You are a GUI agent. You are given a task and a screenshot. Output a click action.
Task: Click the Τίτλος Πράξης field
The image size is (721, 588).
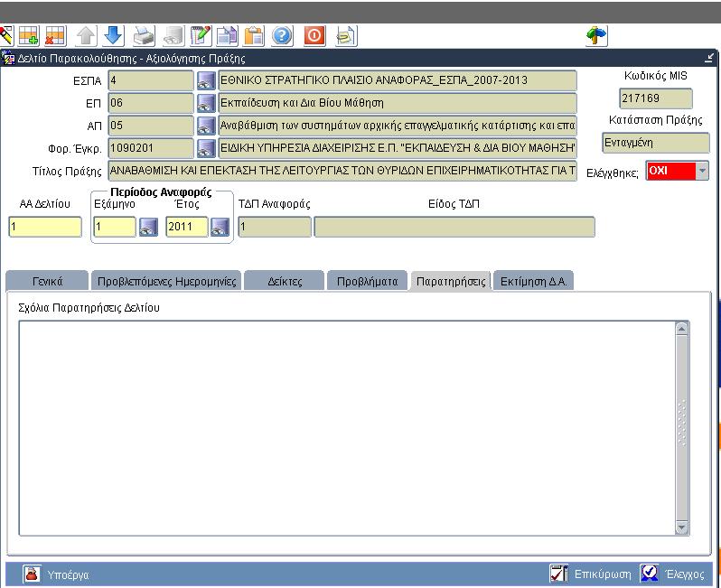[x=342, y=171]
